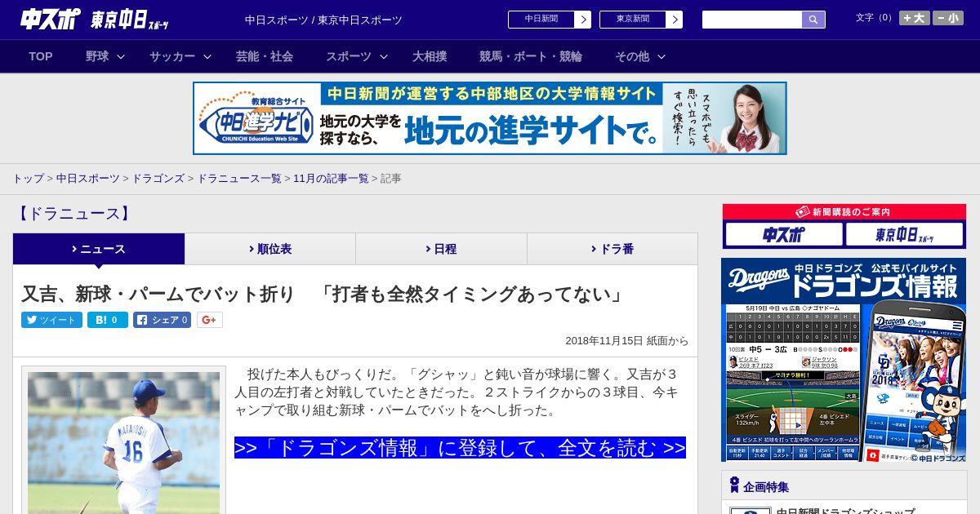980x514 pixels.
Task: Expand the スポーツ dropdown chevron
Action: (384, 56)
